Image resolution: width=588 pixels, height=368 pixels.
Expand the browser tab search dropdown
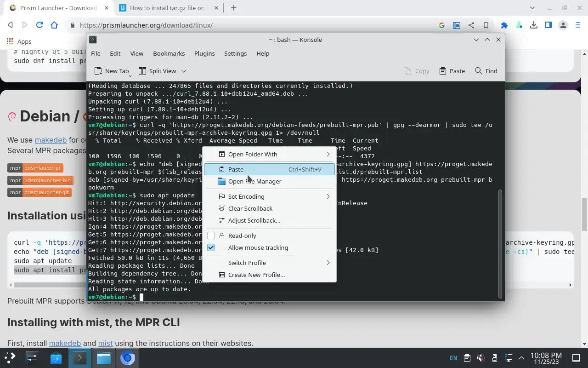coord(532,8)
